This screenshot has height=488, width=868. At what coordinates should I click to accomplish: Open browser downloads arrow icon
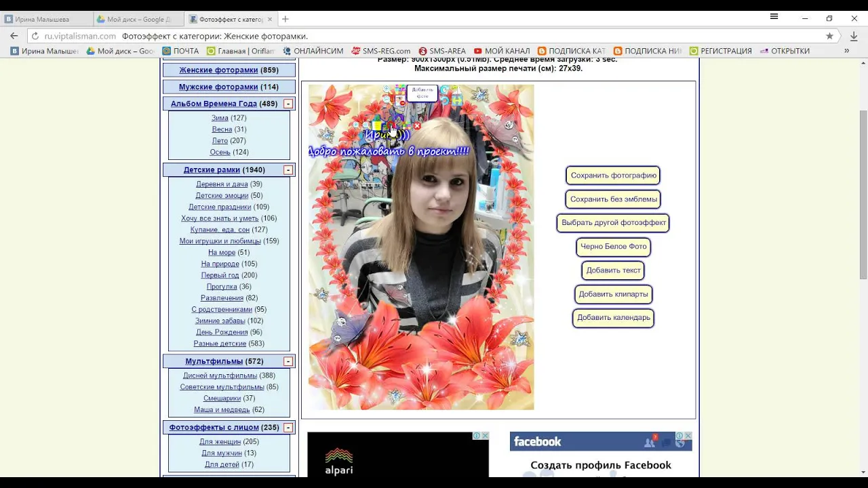853,36
